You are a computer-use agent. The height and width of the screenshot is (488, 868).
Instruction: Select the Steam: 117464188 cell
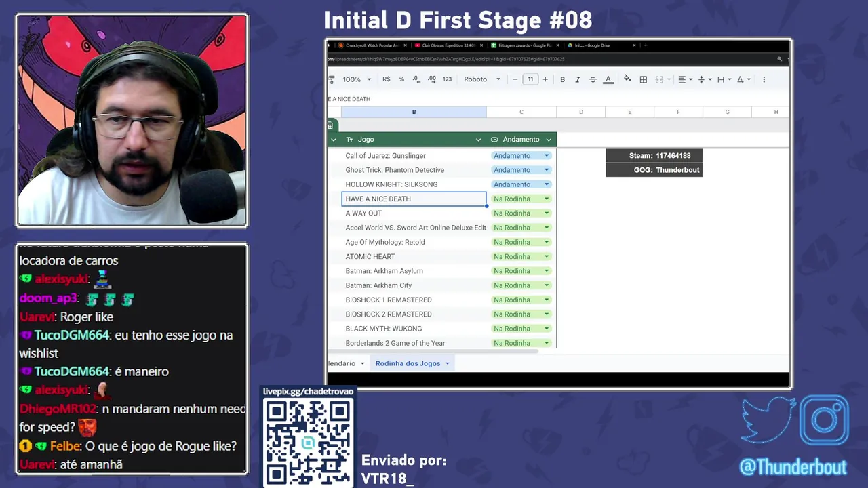[x=654, y=156]
